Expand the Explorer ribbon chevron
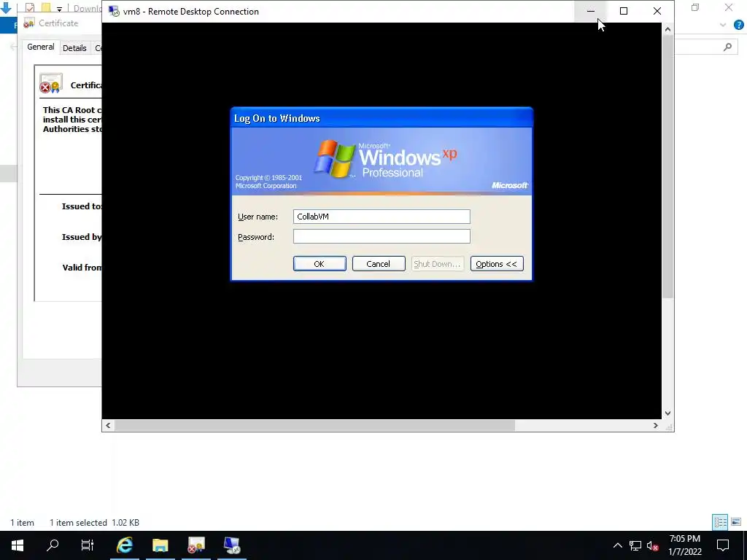747x560 pixels. 723,25
